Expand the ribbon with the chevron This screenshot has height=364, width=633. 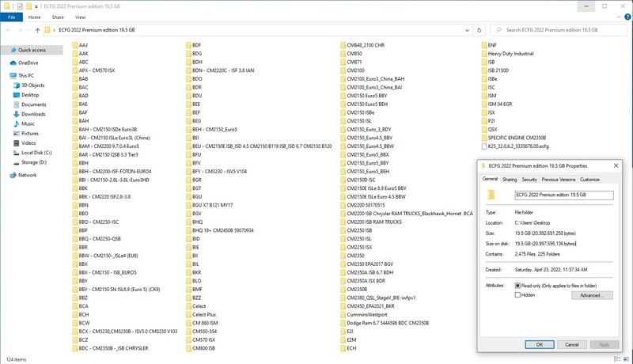tap(617, 15)
